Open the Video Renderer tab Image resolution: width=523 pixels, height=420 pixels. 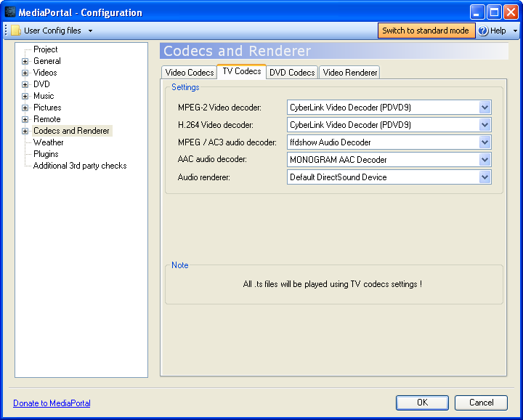[x=349, y=73]
